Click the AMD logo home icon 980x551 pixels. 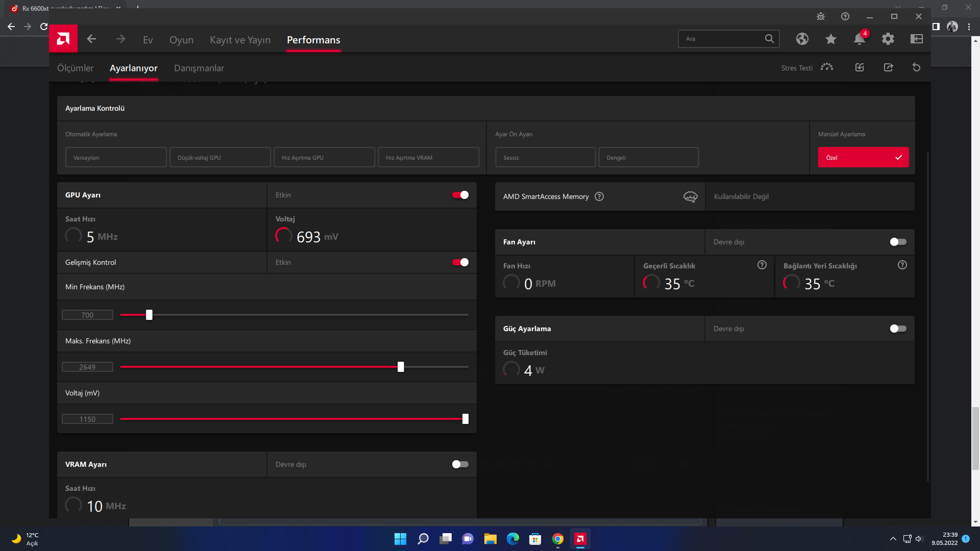[63, 39]
